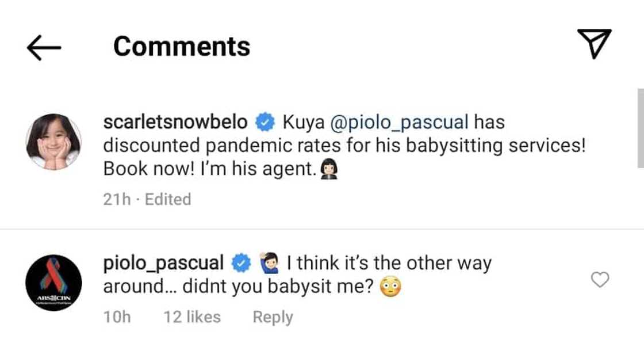View the 12 likes list
This screenshot has height=358, width=644.
pyautogui.click(x=191, y=317)
